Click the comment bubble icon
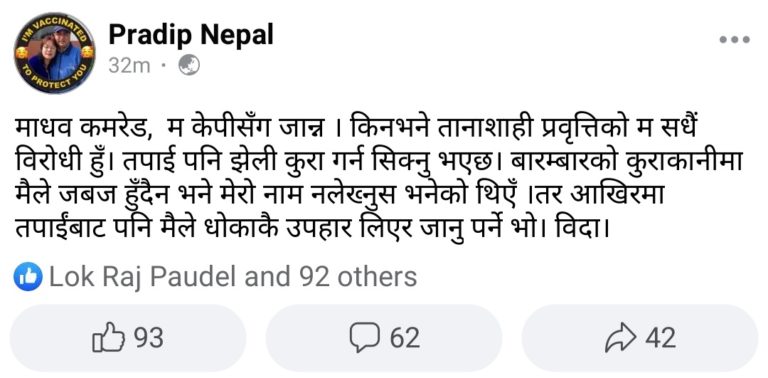The image size is (768, 378). click(364, 338)
